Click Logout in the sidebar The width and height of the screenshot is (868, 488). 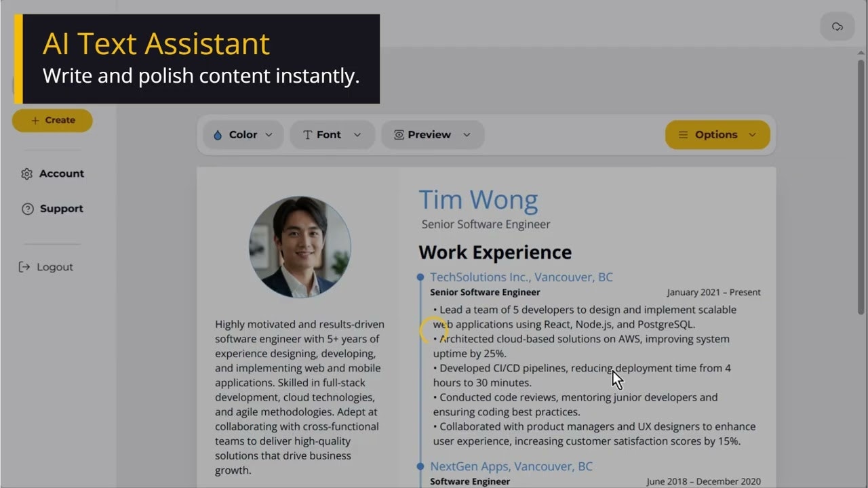tap(45, 267)
